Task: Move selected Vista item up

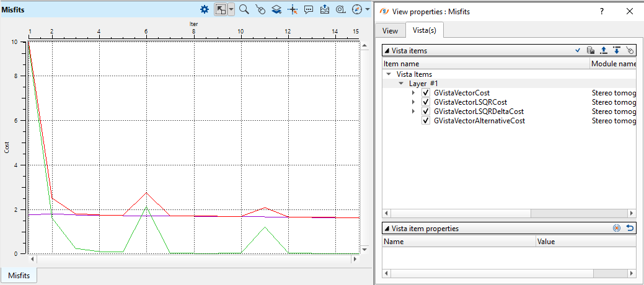Action: coord(604,51)
